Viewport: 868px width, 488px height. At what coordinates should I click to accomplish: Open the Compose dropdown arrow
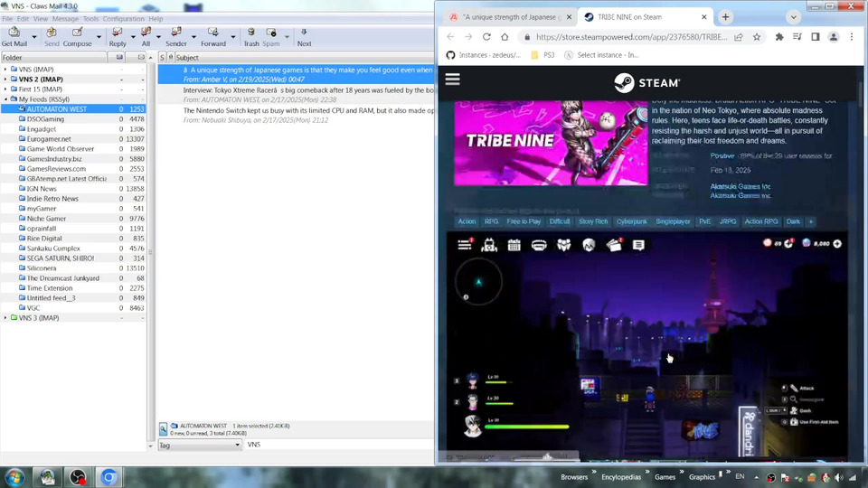[x=99, y=38]
